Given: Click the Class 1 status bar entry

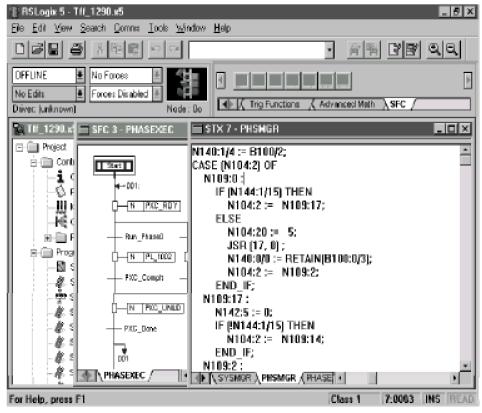Looking at the screenshot, I should click(x=346, y=399).
